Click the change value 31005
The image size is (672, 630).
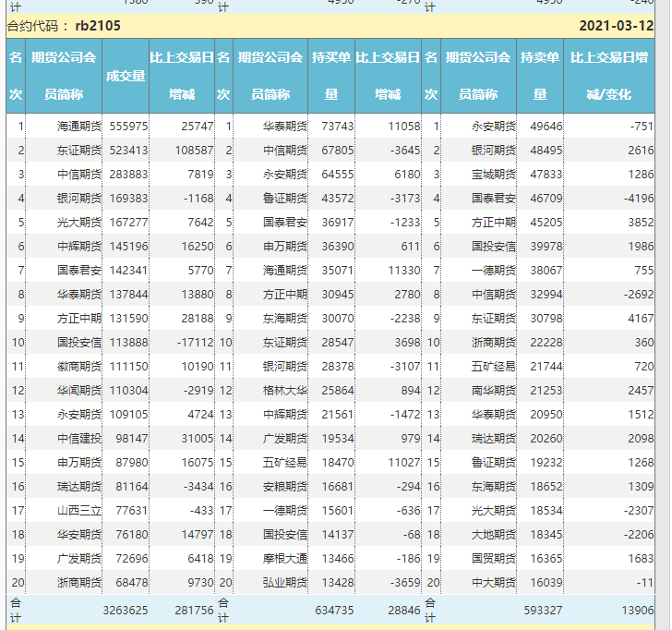point(198,438)
